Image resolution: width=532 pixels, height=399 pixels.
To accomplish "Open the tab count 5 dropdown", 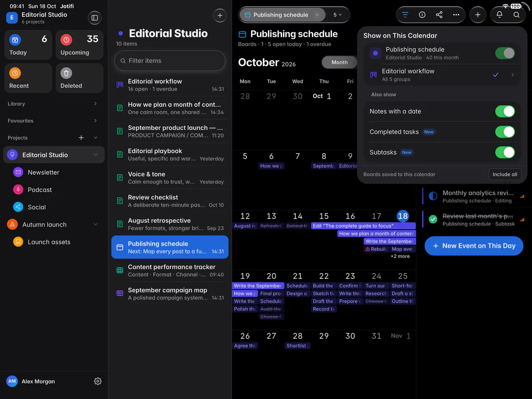I will (337, 15).
